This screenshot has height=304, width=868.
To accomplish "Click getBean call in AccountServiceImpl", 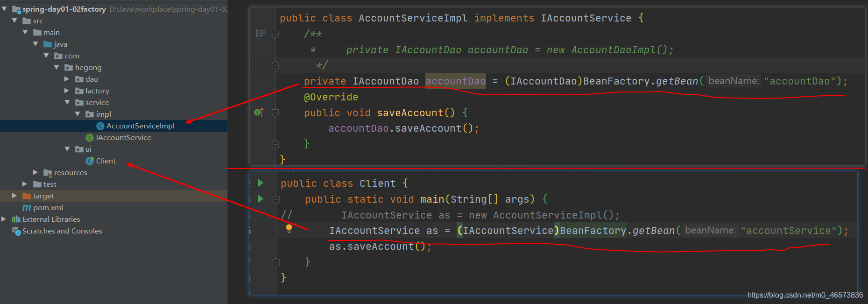I will [x=677, y=81].
